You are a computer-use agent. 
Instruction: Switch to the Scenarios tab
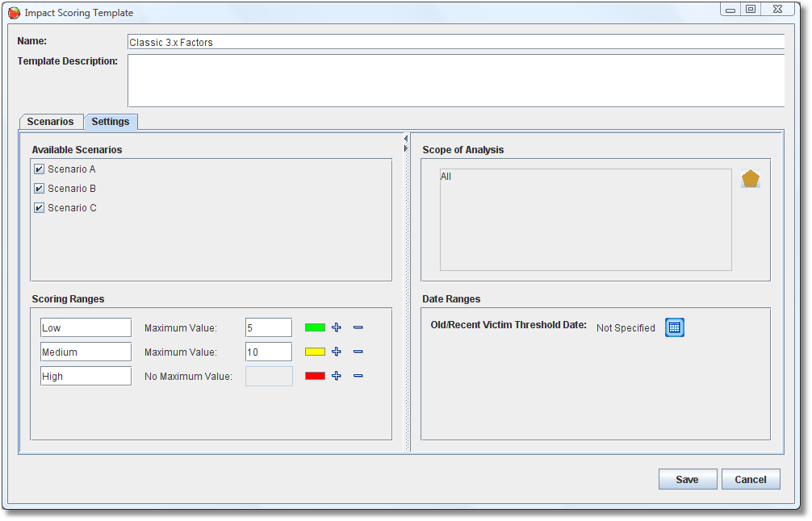click(x=50, y=122)
